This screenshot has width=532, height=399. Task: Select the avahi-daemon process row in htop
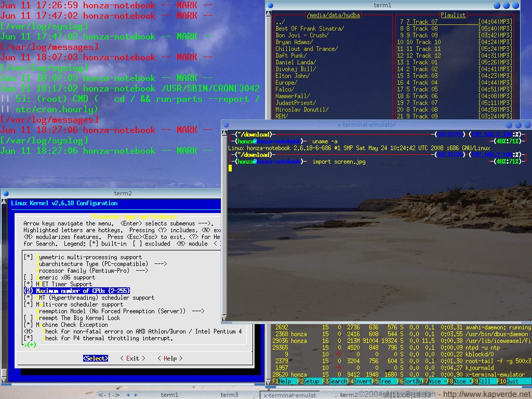[402, 327]
